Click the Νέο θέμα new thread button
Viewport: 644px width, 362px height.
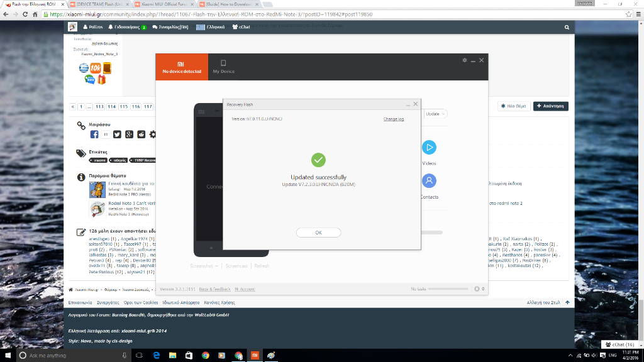[x=513, y=106]
